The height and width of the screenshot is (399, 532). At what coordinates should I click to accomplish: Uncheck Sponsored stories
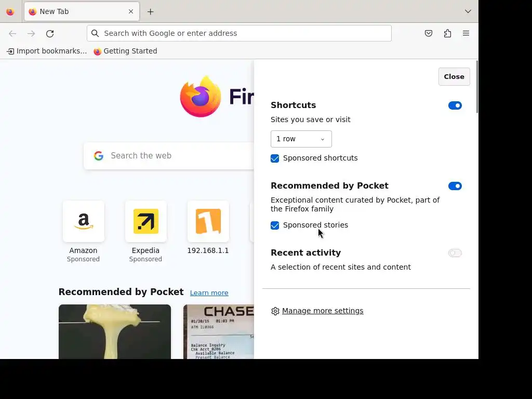point(275,225)
